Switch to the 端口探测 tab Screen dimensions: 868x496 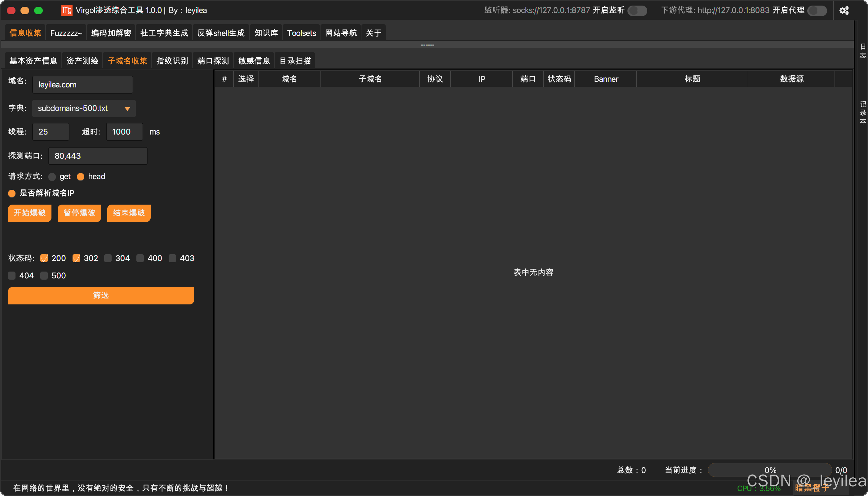(x=213, y=61)
